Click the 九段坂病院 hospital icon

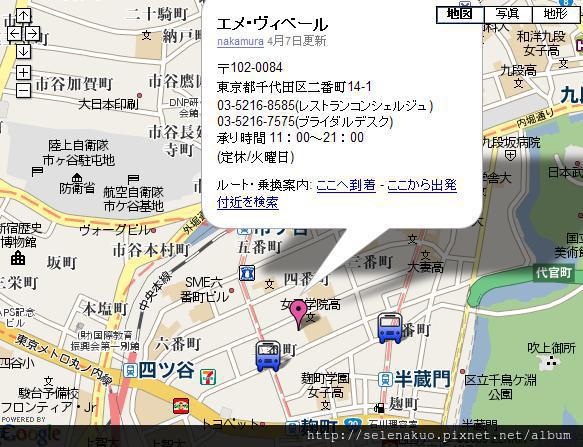[x=511, y=155]
